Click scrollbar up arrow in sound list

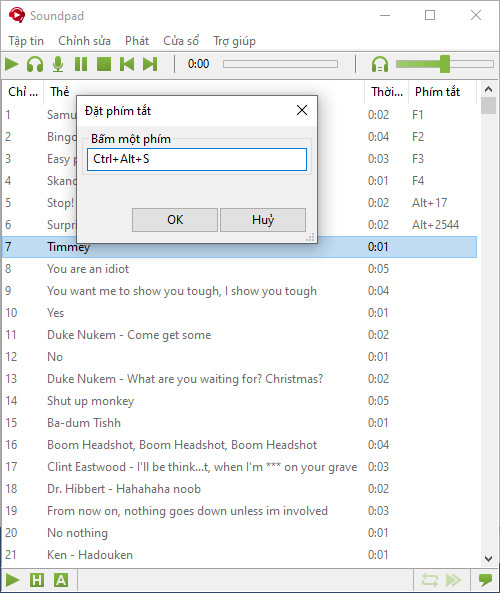pos(488,89)
